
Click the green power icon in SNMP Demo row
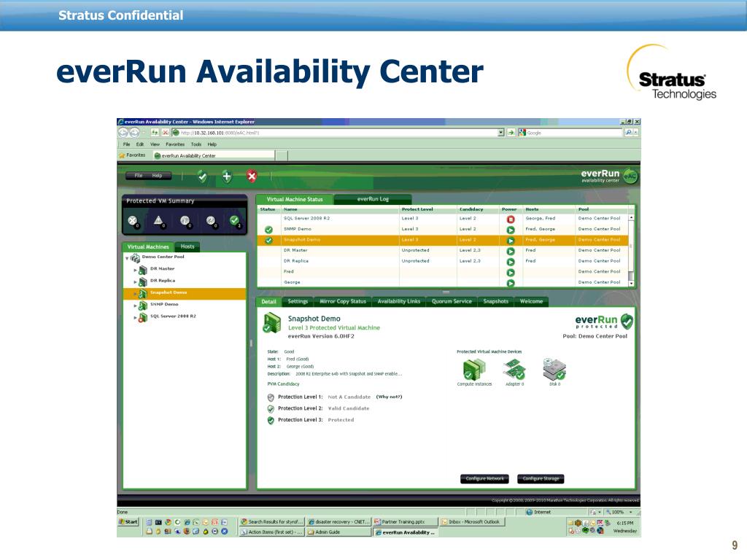coord(510,230)
